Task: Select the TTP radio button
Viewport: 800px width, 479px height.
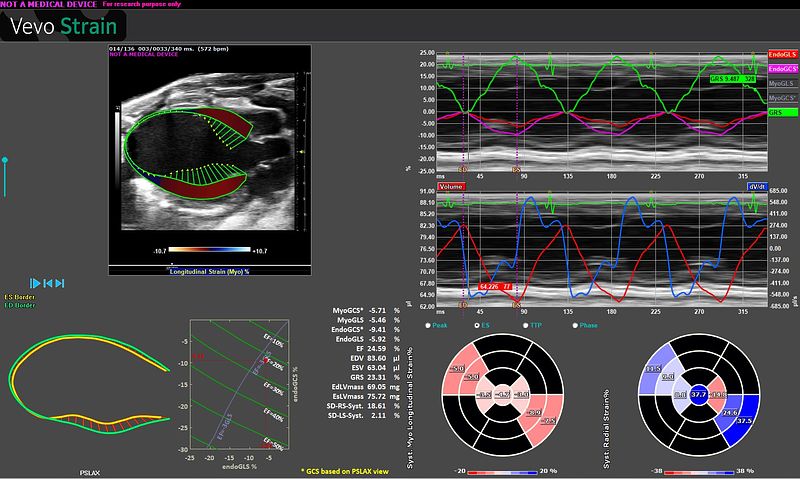Action: pos(526,326)
